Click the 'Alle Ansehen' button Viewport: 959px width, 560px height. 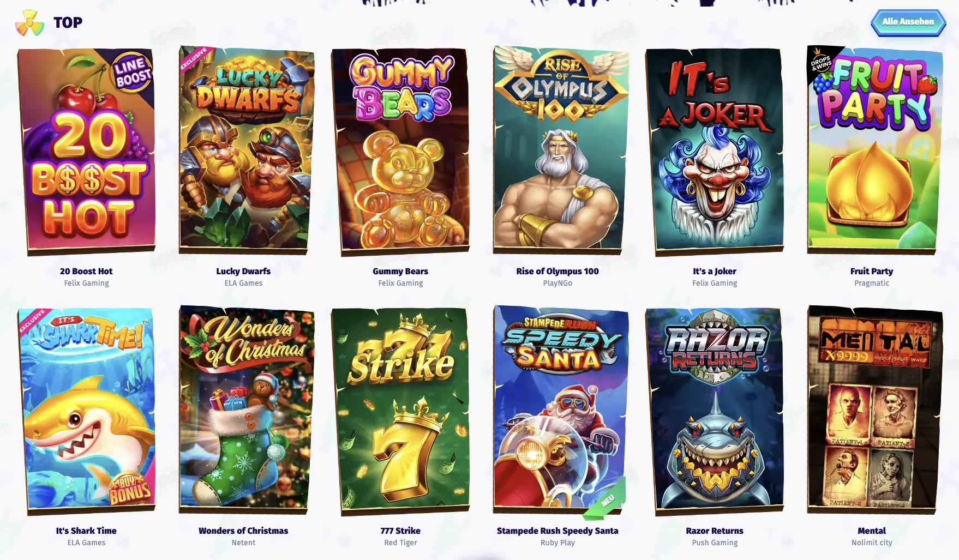point(908,22)
